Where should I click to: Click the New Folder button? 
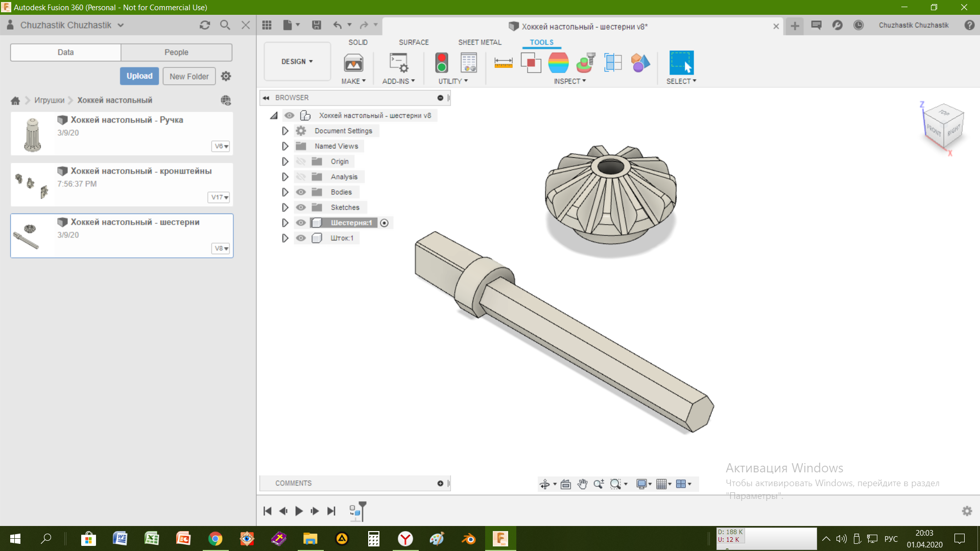pyautogui.click(x=189, y=76)
